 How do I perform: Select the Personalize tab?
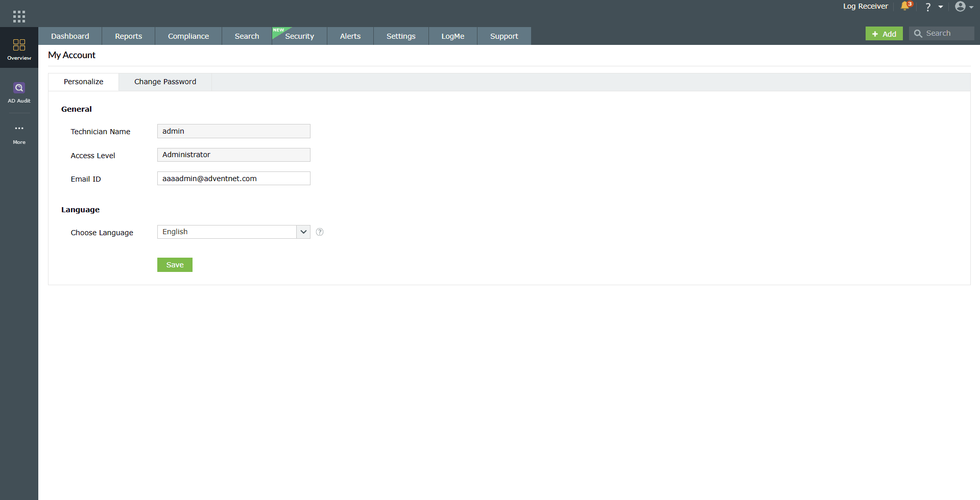(x=83, y=82)
